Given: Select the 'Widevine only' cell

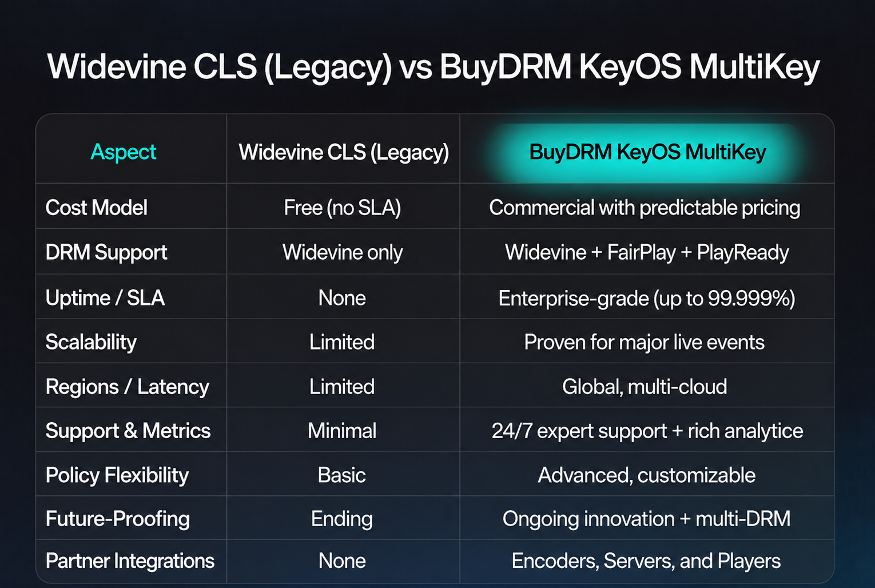Looking at the screenshot, I should (343, 252).
